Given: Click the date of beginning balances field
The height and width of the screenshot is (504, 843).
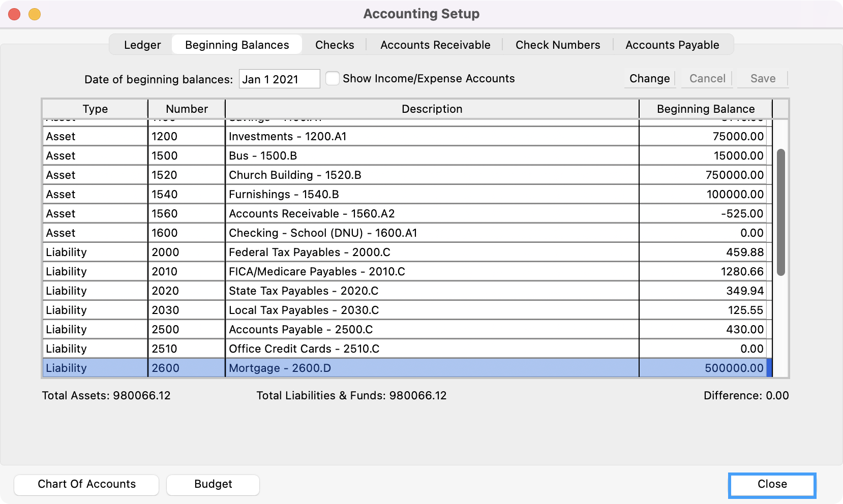Looking at the screenshot, I should coord(279,79).
